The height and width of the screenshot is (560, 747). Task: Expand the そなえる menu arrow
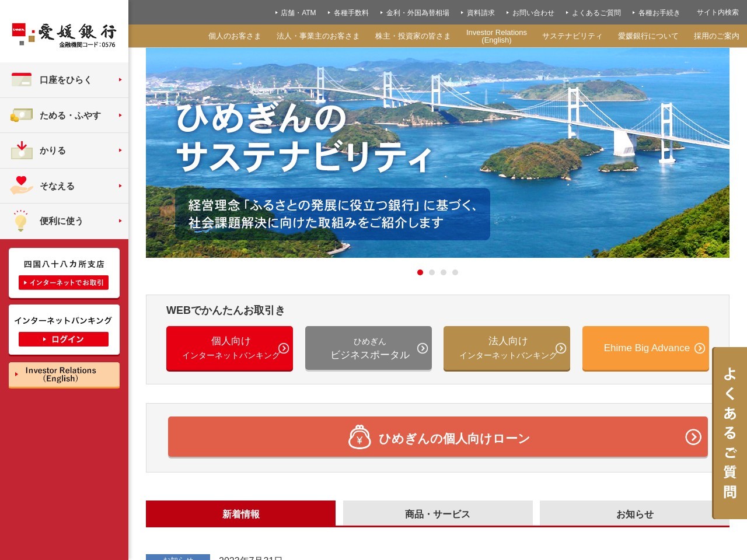pos(120,185)
